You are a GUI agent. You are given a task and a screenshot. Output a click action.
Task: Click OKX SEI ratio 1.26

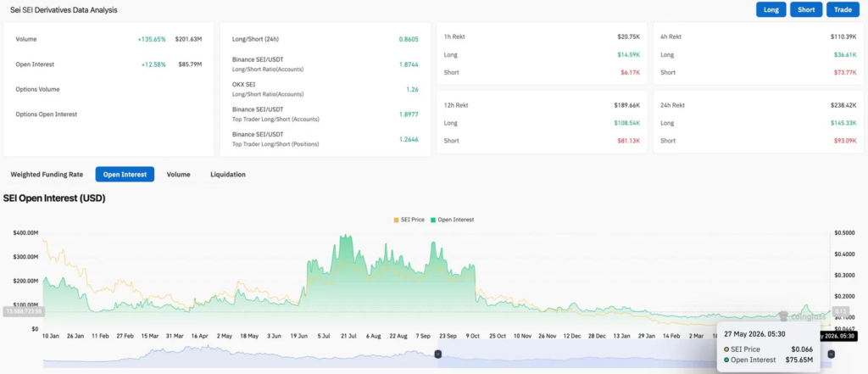(413, 89)
